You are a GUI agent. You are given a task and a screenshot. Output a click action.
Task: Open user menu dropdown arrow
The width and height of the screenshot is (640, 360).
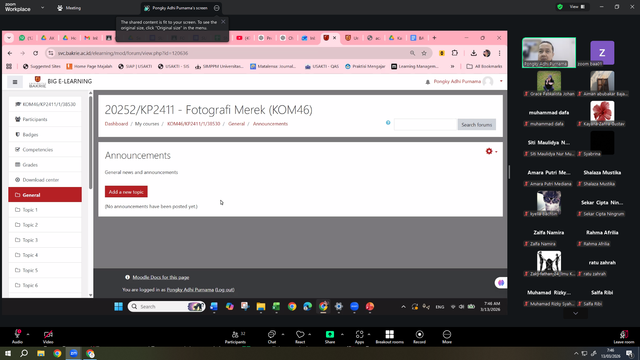tap(501, 81)
